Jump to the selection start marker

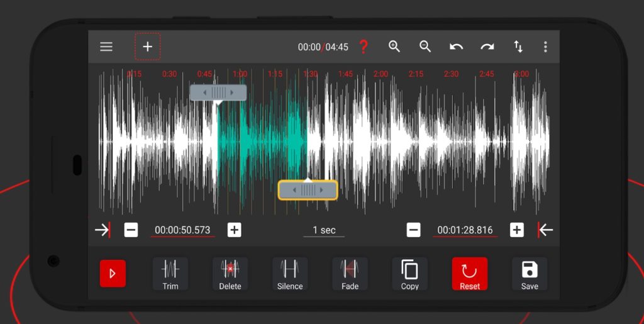(103, 230)
